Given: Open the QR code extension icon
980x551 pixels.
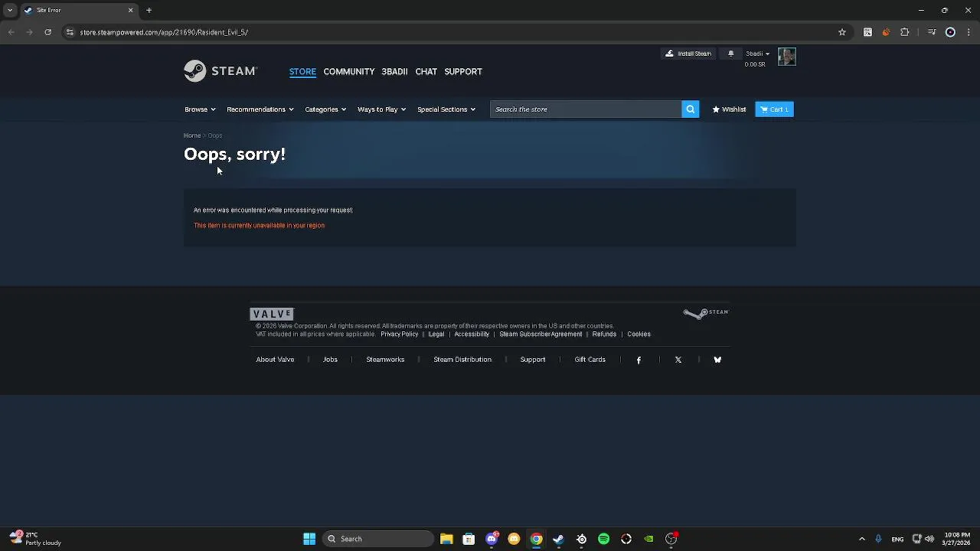Looking at the screenshot, I should tap(867, 32).
